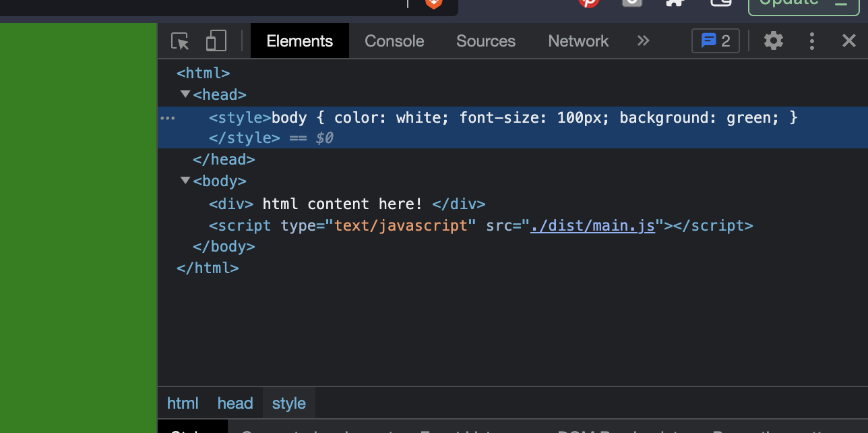
Task: Select the closing html tag
Action: point(208,268)
